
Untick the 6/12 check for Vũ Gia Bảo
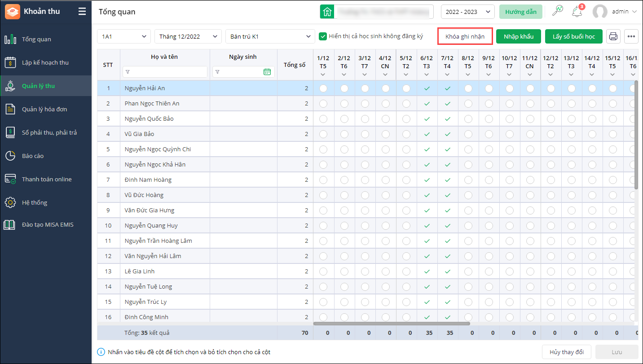coord(427,134)
